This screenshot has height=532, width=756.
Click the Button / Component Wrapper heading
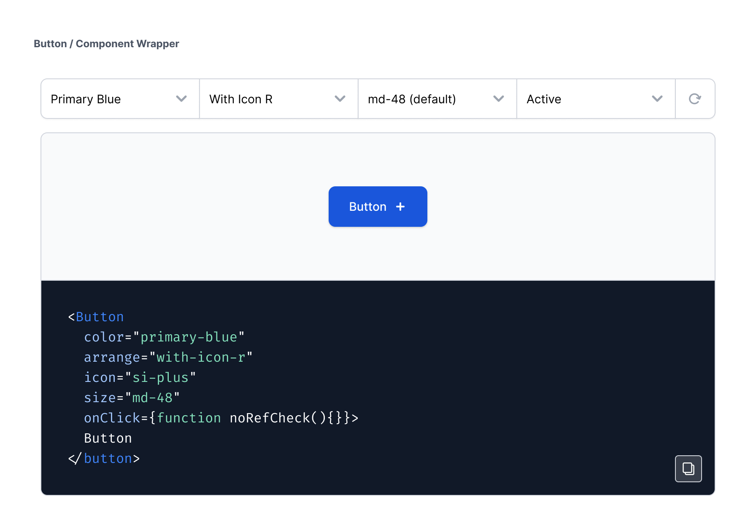(106, 44)
